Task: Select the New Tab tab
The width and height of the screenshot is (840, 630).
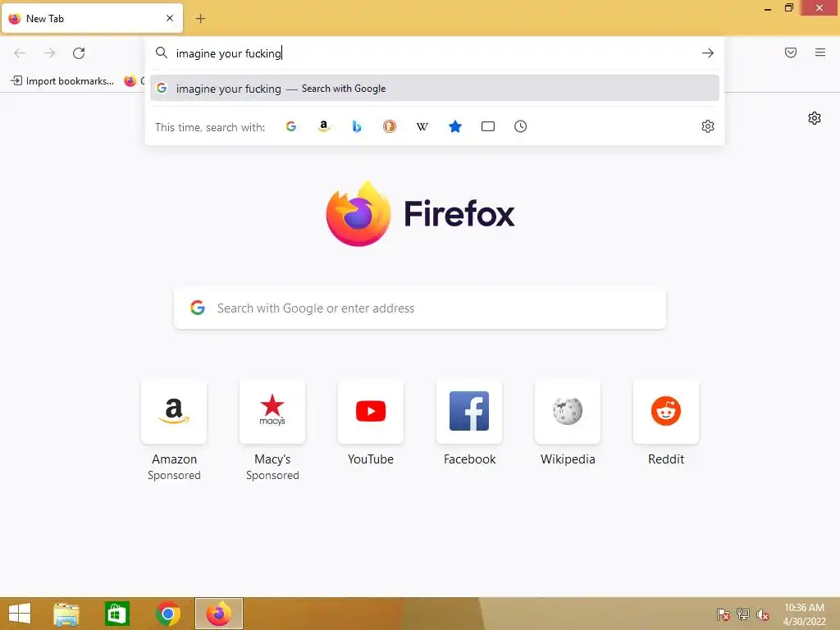Action: coord(92,18)
